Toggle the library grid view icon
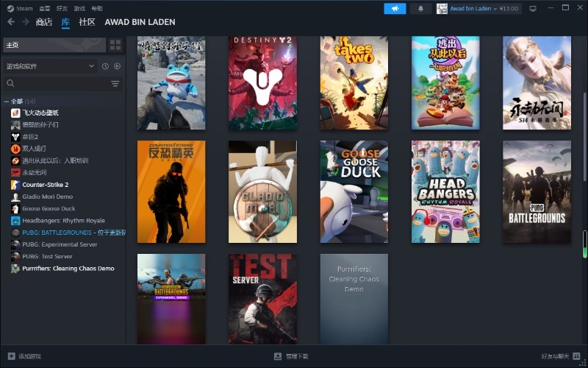 click(x=115, y=45)
